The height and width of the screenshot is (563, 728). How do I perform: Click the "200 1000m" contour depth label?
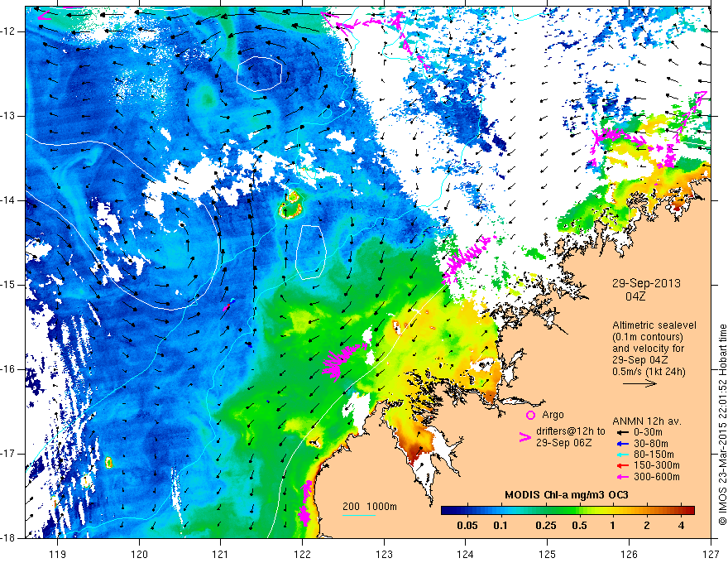click(x=370, y=507)
